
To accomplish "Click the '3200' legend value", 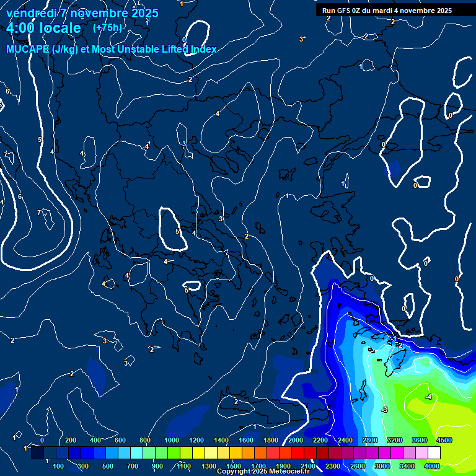I will click(x=395, y=440).
